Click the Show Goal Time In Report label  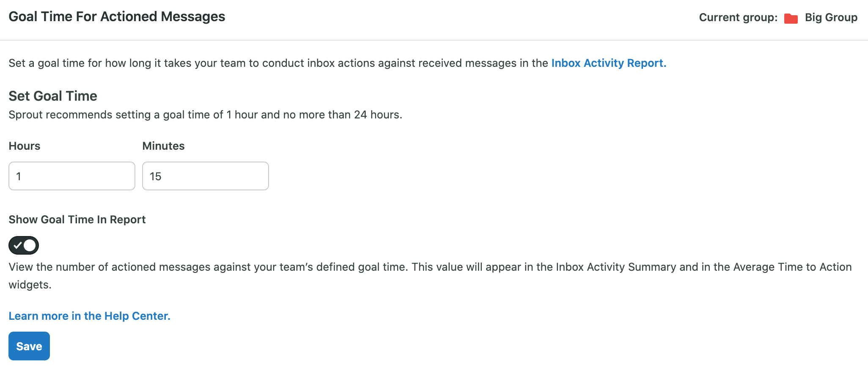coord(77,219)
